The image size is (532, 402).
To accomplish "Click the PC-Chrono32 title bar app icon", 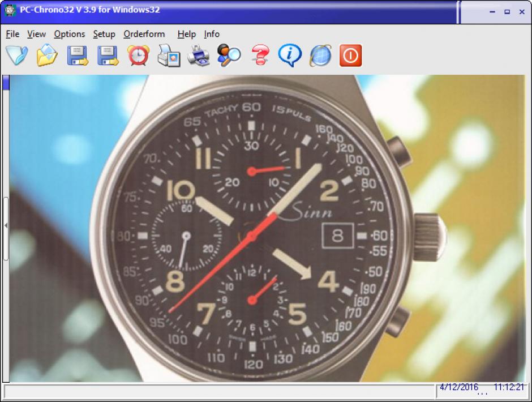I will pyautogui.click(x=10, y=10).
